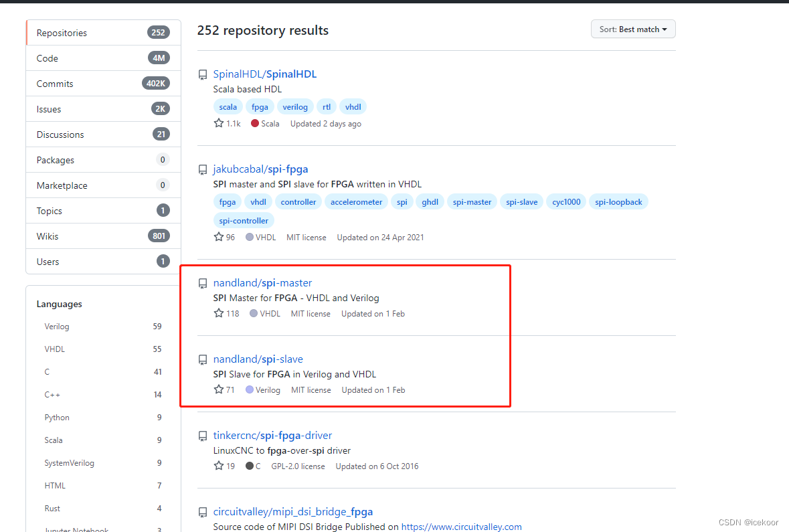789x532 pixels.
Task: Filter by Rust language
Action: tap(103, 509)
